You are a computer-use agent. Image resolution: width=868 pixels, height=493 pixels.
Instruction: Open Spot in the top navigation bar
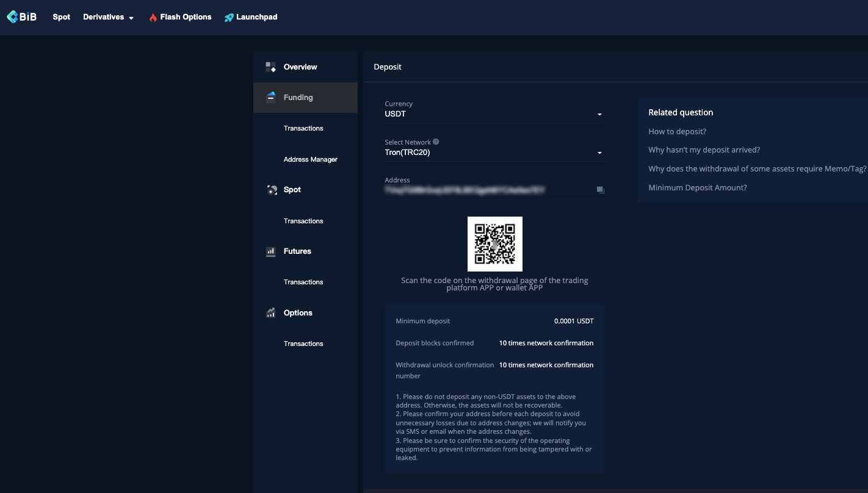[62, 17]
